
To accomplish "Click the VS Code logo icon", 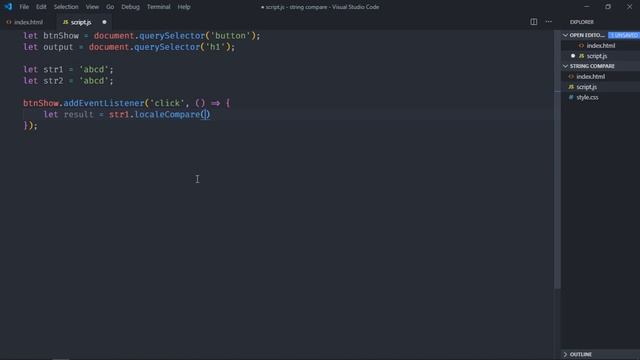I will 8,7.
